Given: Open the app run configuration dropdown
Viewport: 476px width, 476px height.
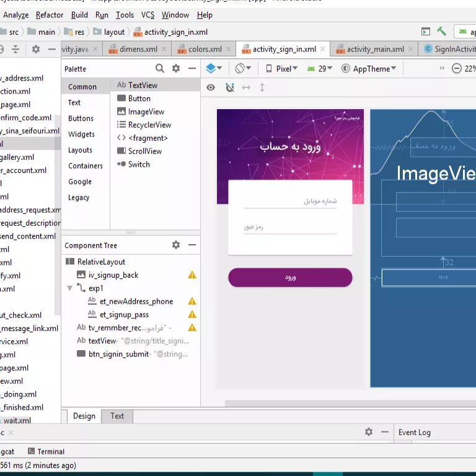Looking at the screenshot, I should [x=465, y=32].
